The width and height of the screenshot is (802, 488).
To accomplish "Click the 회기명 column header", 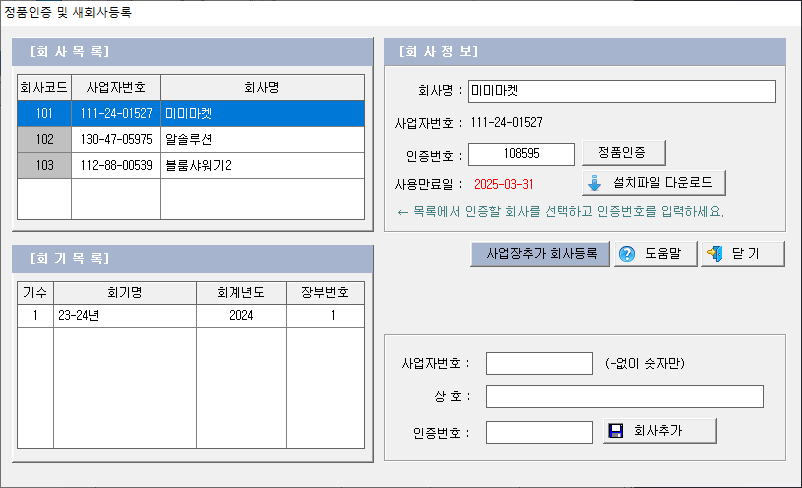I will pyautogui.click(x=125, y=293).
